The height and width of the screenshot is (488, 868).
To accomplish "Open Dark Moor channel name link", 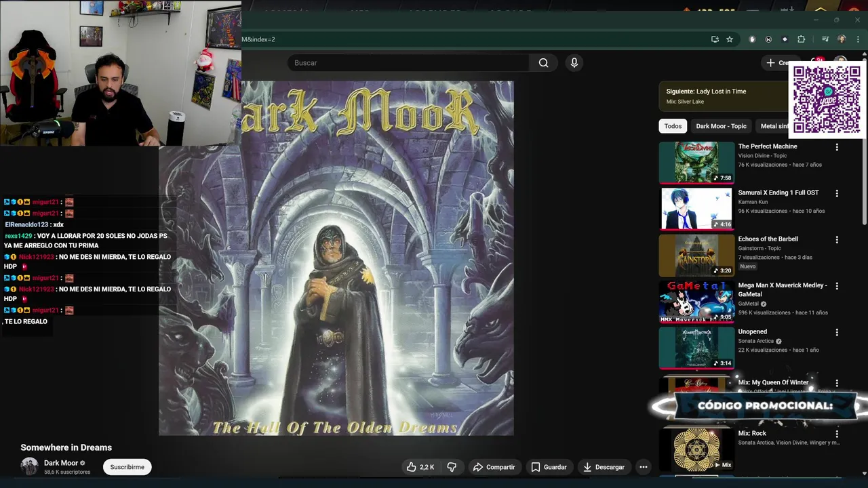I will 61,463.
